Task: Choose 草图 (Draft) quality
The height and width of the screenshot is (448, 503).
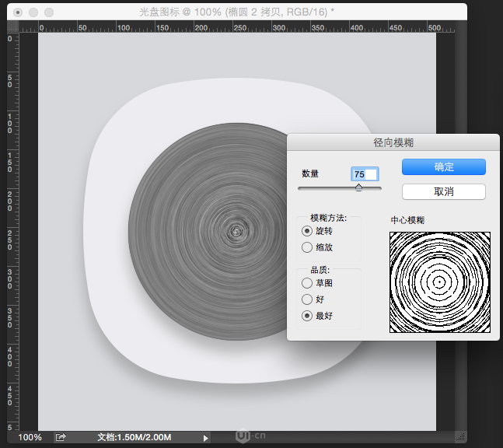Action: coord(307,283)
